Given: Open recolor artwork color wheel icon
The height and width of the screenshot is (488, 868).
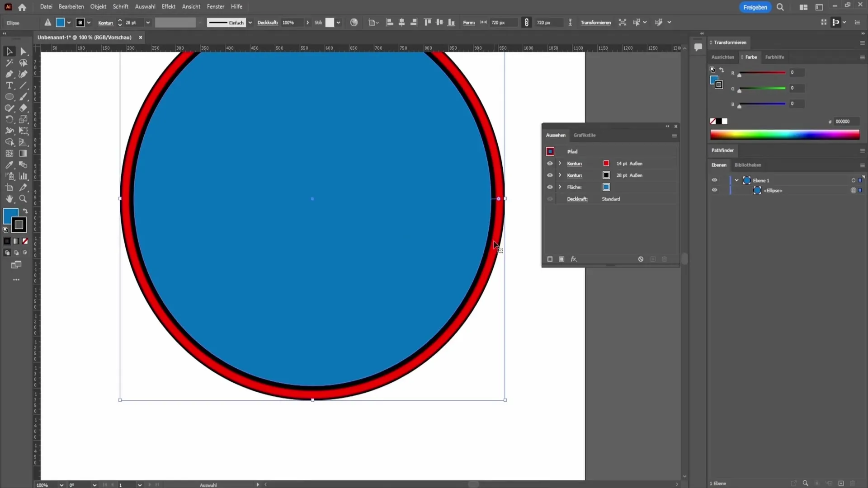Looking at the screenshot, I should click(x=354, y=23).
